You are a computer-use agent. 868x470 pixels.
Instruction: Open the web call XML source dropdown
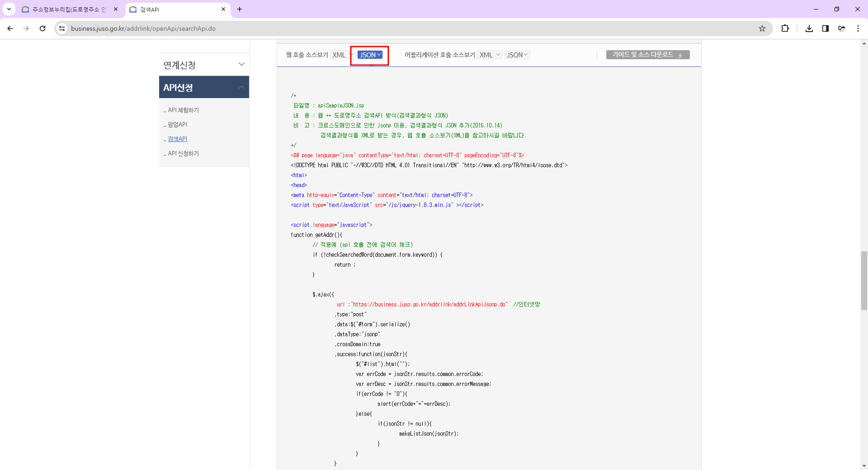tap(342, 55)
